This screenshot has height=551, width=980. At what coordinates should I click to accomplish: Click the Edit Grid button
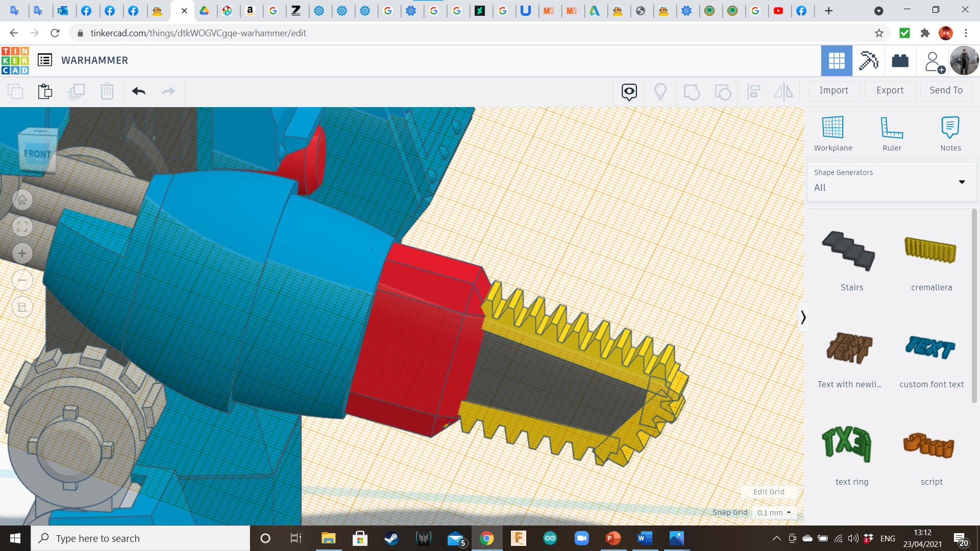click(x=769, y=492)
